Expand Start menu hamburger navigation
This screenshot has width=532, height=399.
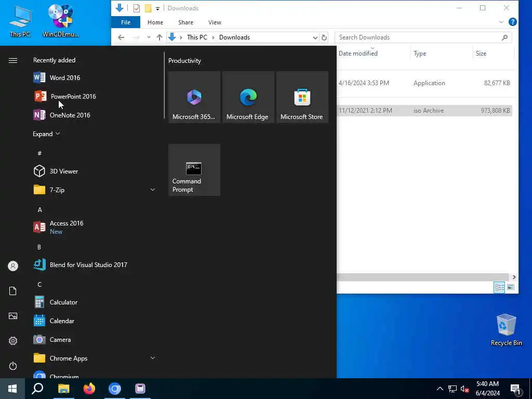coord(13,60)
